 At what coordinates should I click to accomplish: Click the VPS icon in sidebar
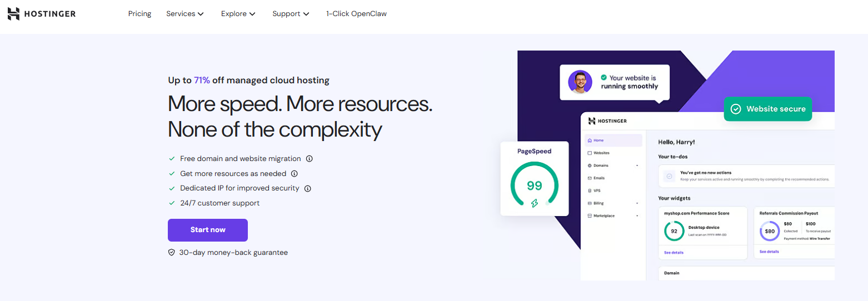pos(590,190)
